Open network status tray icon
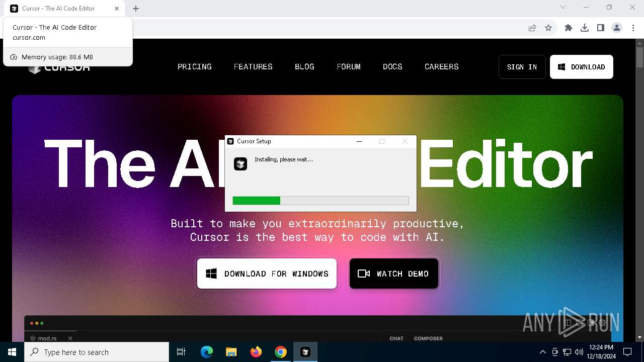This screenshot has height=362, width=644. pos(567,352)
